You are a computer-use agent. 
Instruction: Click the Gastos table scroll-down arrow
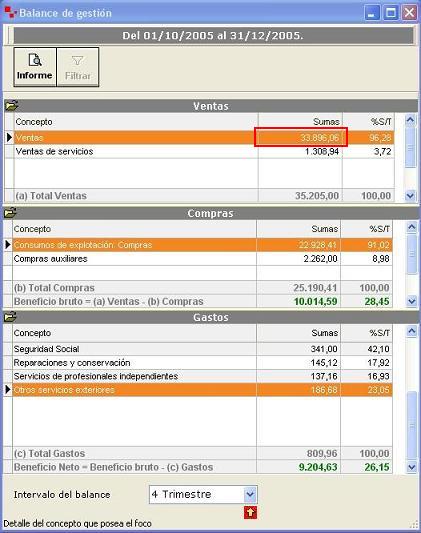pos(412,467)
